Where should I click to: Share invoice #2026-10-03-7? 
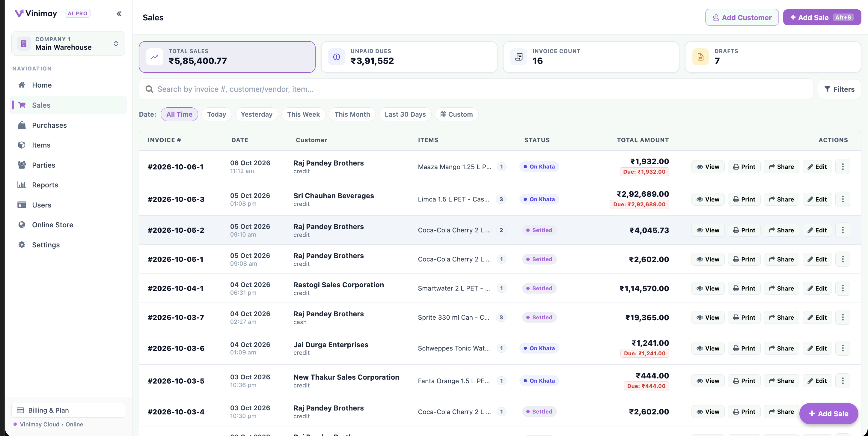[x=781, y=317]
